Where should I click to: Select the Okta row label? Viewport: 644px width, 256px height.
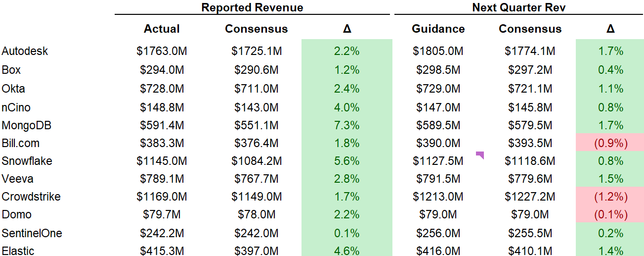[x=13, y=89]
